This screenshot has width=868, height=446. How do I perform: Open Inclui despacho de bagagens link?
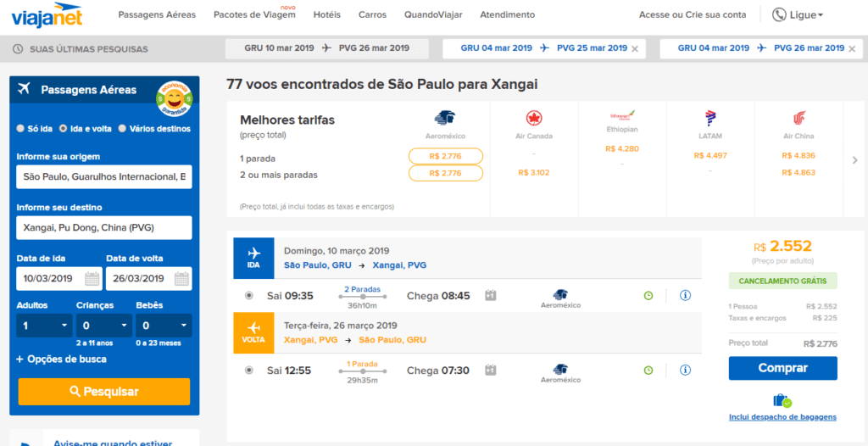tap(782, 416)
